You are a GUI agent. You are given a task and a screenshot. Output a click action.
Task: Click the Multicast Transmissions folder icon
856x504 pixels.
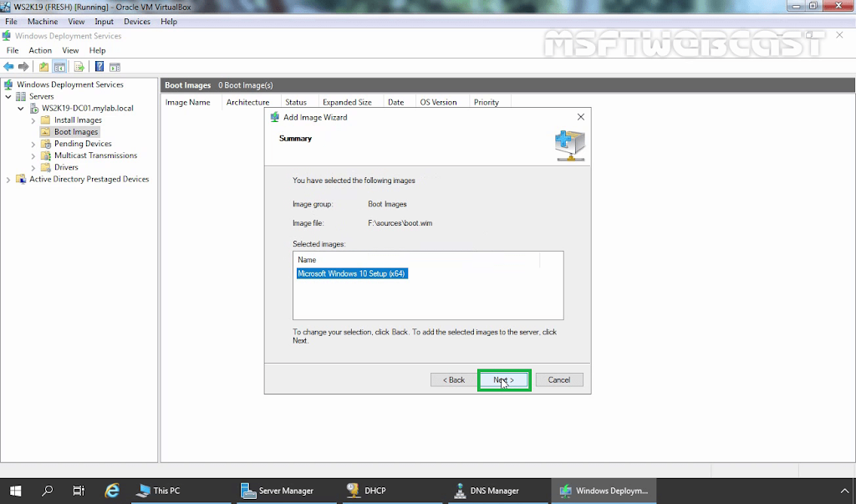[46, 155]
